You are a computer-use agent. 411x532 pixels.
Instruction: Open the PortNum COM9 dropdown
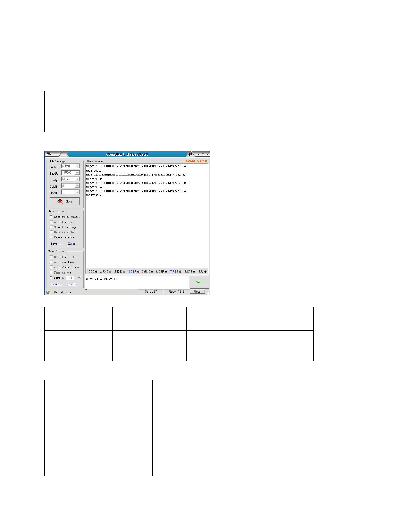click(77, 166)
